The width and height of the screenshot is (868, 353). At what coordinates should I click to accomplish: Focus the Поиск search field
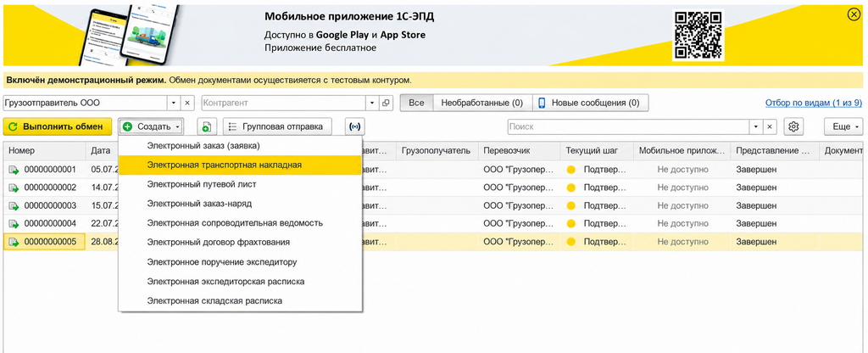(x=629, y=127)
